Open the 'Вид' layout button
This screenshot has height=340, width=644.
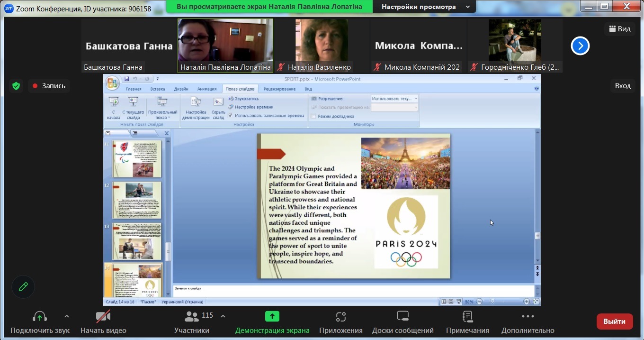(619, 29)
